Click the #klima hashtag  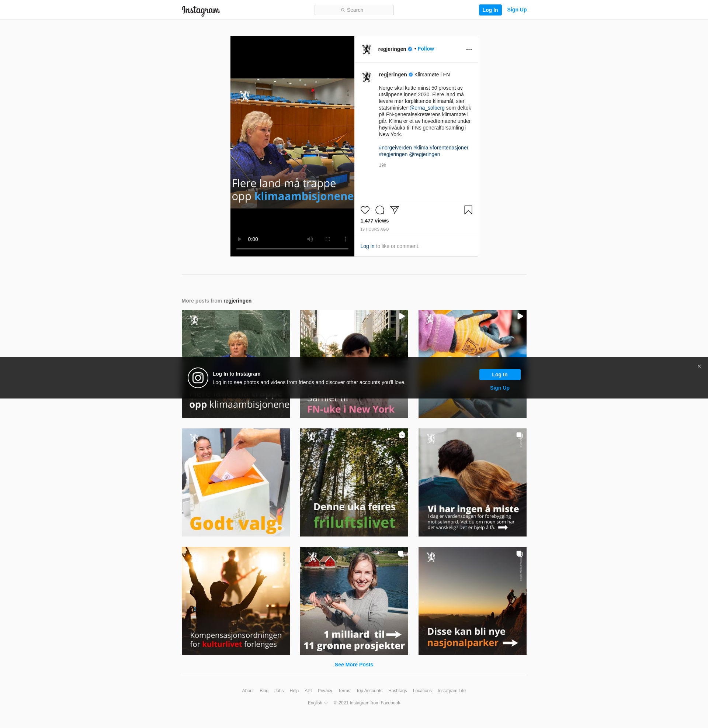[x=421, y=148]
